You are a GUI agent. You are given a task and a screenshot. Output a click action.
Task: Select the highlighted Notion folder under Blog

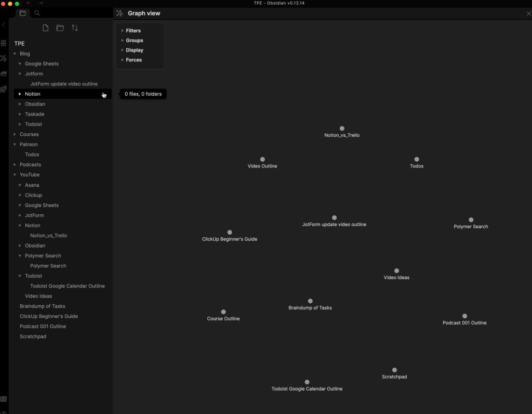62,94
